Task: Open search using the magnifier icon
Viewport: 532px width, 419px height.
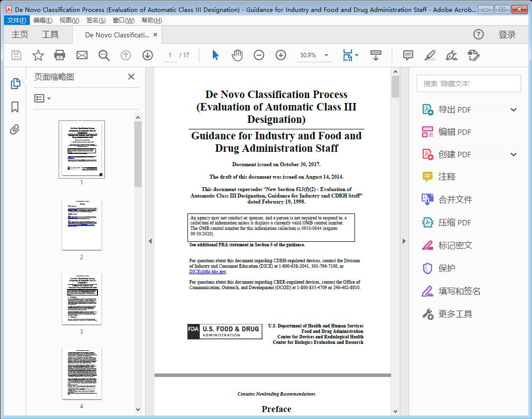Action: [104, 55]
